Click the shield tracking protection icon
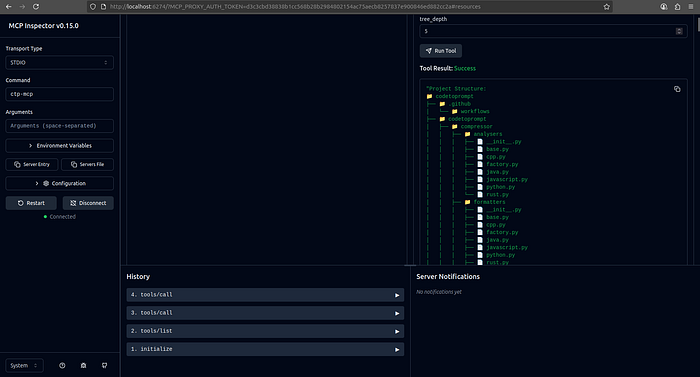 93,7
